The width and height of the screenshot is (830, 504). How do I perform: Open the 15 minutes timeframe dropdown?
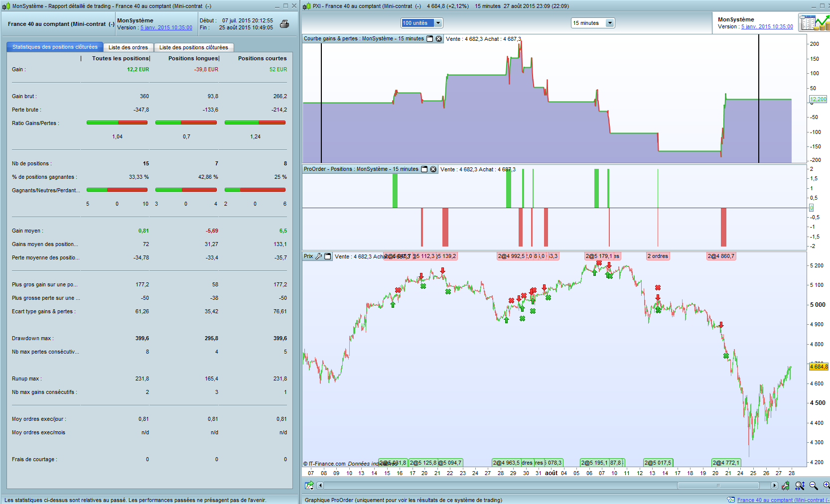[x=609, y=23]
